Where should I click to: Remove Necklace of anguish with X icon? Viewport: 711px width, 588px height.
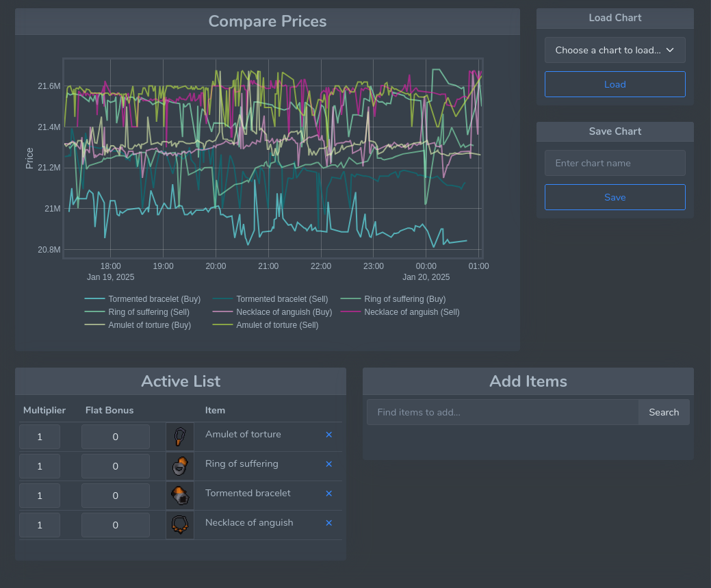tap(328, 523)
